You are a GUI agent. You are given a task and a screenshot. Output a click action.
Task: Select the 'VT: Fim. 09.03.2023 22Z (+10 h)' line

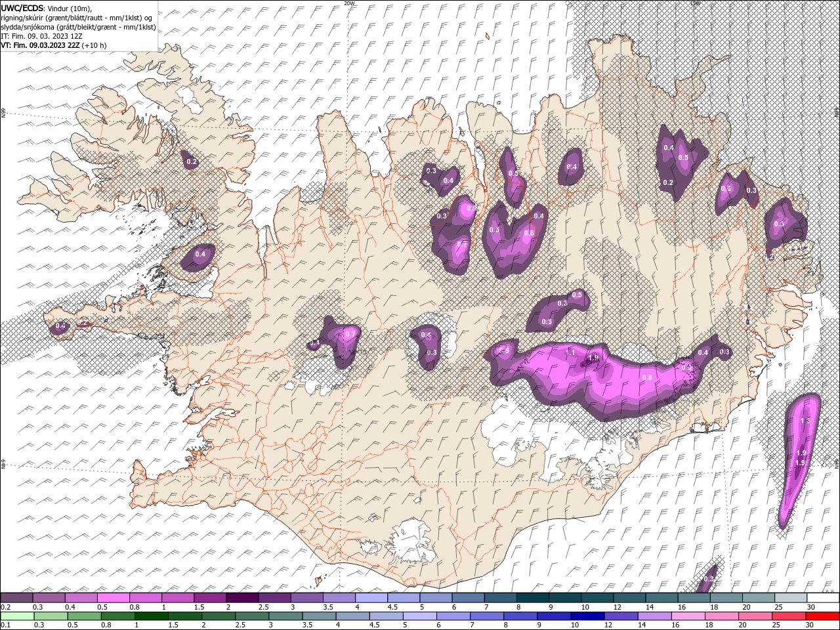54,45
